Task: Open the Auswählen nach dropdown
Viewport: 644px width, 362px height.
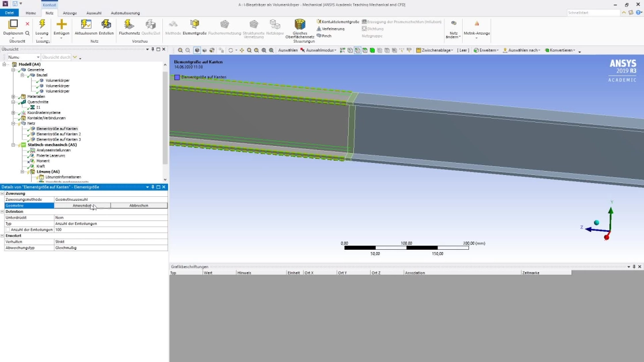Action: click(x=521, y=50)
